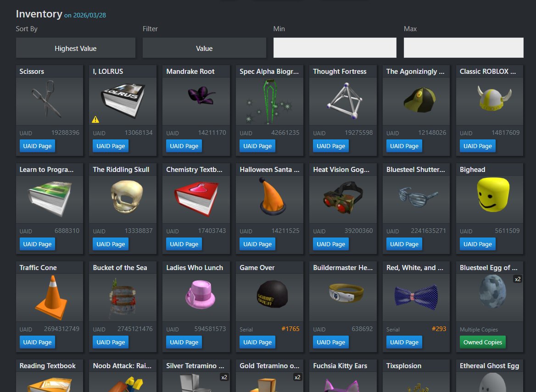Open UAID Page for Mandrake Root
Image resolution: width=536 pixels, height=392 pixels.
coord(184,146)
